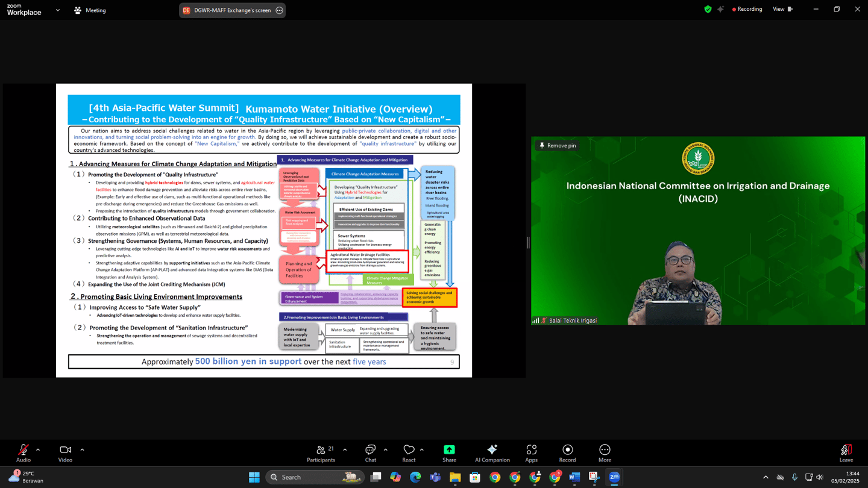
Task: Show hidden system tray icons
Action: point(766,477)
